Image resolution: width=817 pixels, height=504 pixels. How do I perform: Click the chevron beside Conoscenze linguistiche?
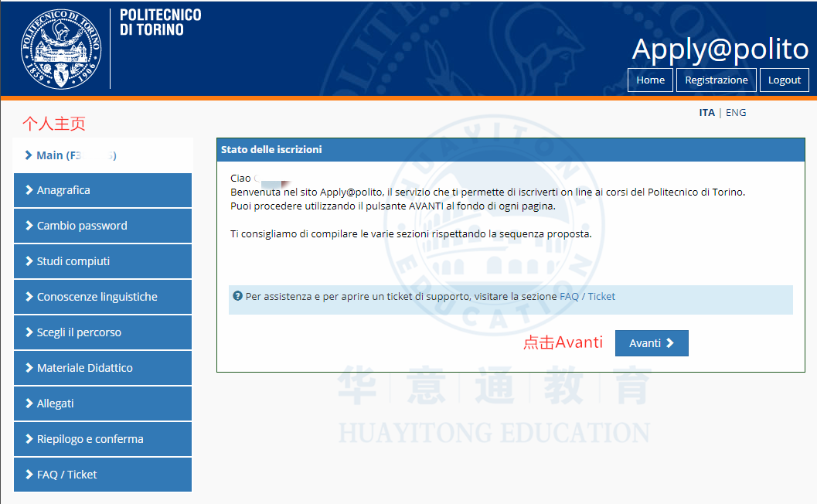[29, 297]
